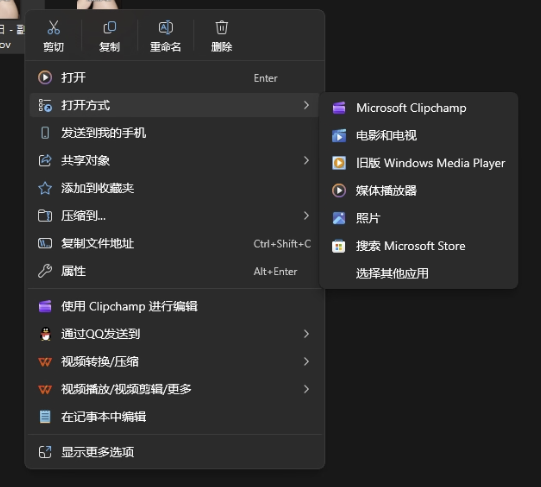This screenshot has width=541, height=487.
Task: Click the 媒体播放器 app icon
Action: (x=339, y=191)
